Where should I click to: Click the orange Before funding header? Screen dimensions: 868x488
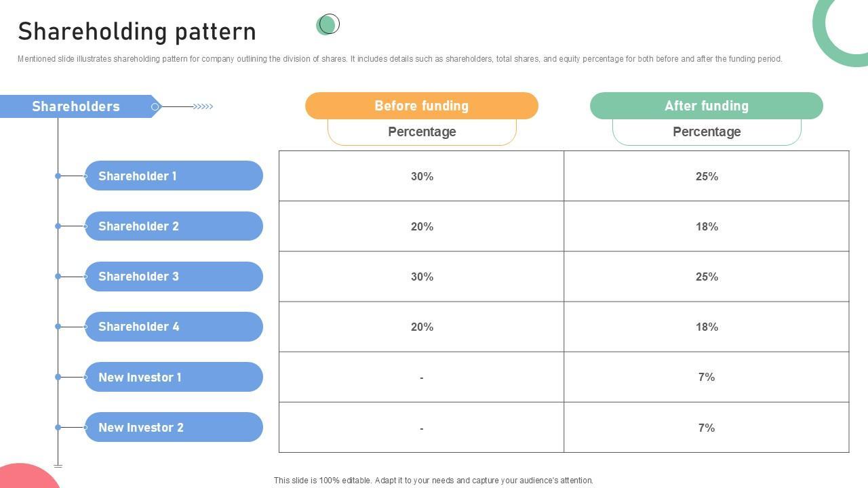point(421,106)
